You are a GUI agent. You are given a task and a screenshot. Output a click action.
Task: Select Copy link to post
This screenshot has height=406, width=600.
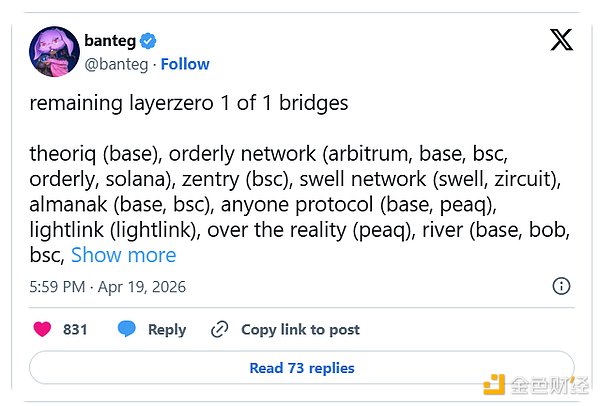pyautogui.click(x=300, y=329)
